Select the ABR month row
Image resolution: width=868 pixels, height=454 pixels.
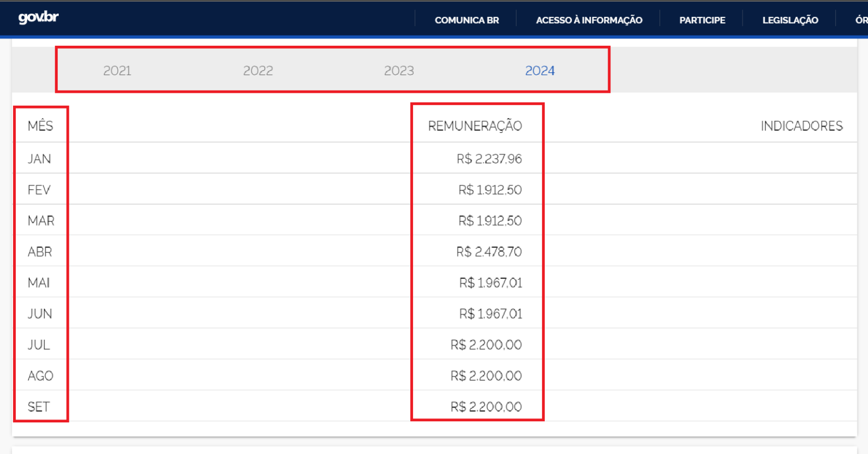tap(435, 252)
